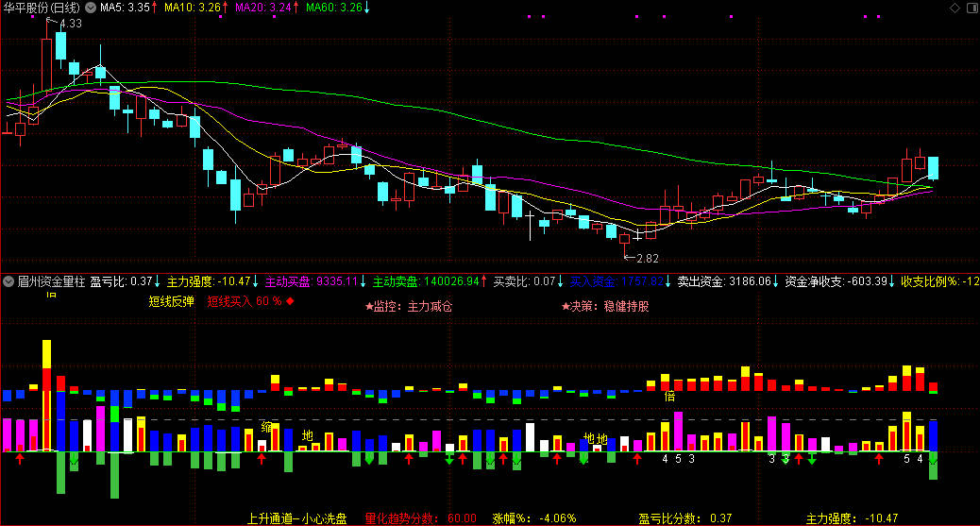Click the ★监控:主力减仓 label
Screen dimensions: 980x526
409,307
